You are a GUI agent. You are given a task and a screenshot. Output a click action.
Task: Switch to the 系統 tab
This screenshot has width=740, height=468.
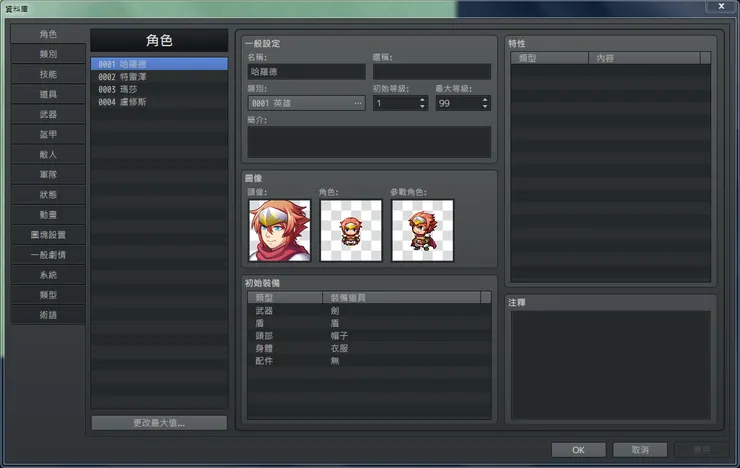[x=48, y=275]
